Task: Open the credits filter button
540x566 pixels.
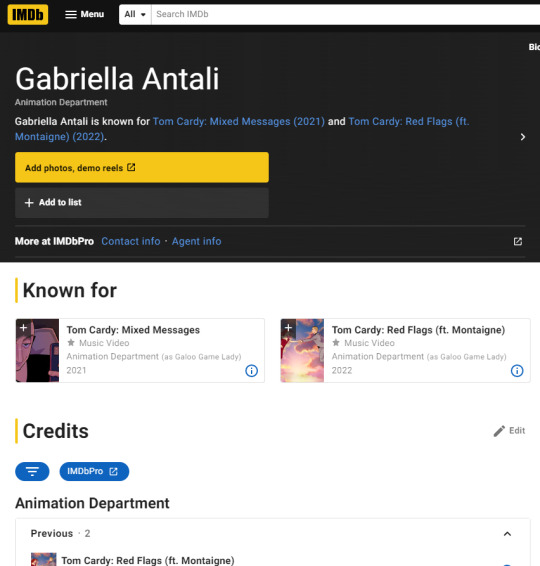Action: point(32,471)
